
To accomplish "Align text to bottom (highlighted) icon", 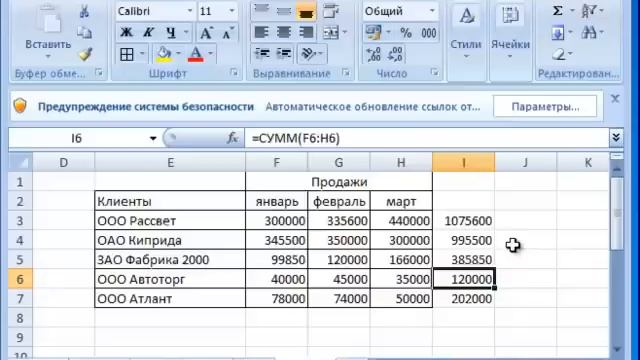I will [306, 11].
